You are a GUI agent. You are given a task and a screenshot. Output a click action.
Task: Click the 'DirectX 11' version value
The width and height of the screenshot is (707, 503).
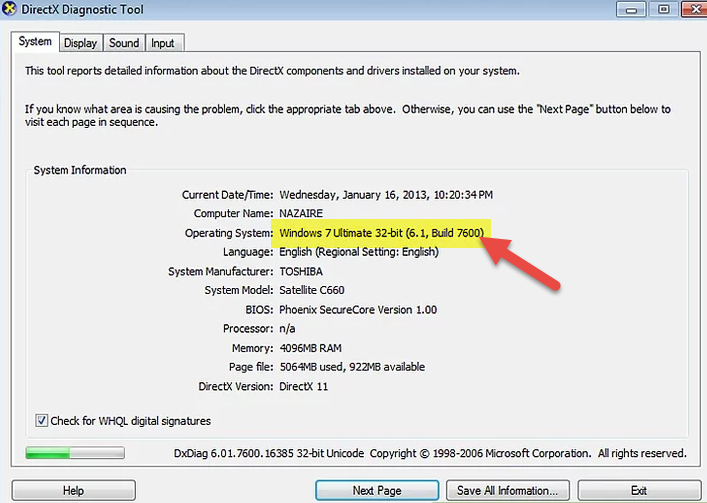tap(304, 387)
